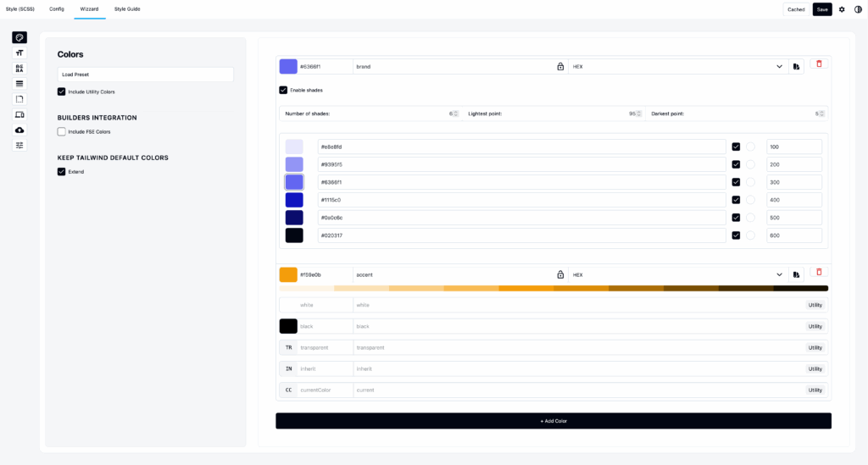Viewport: 868px width, 465px height.
Task: Click the palette copy icon for accent
Action: click(796, 274)
